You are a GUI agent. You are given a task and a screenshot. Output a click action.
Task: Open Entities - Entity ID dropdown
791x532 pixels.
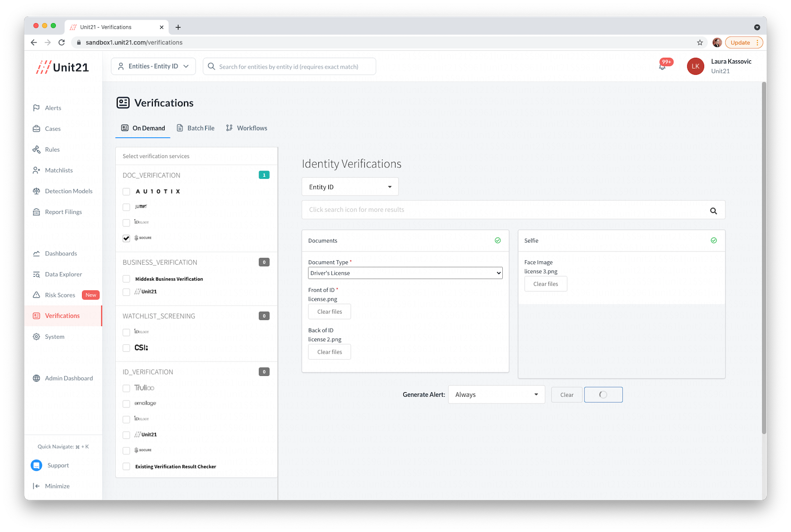(153, 66)
